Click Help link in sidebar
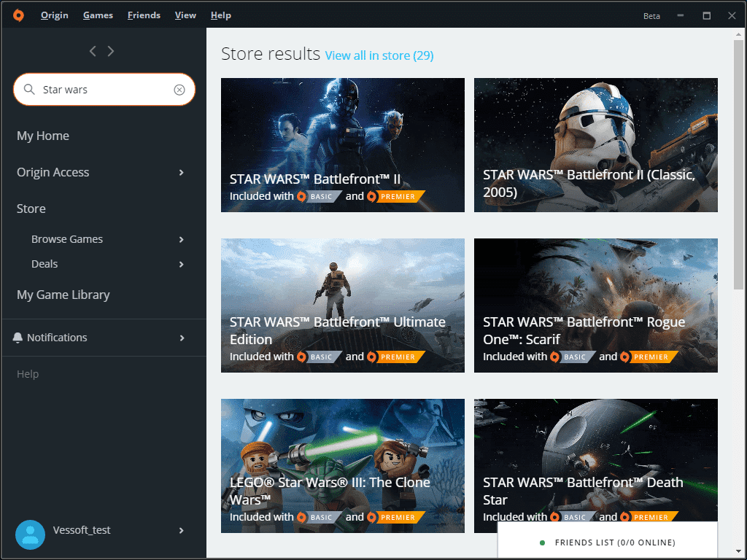 pyautogui.click(x=28, y=374)
